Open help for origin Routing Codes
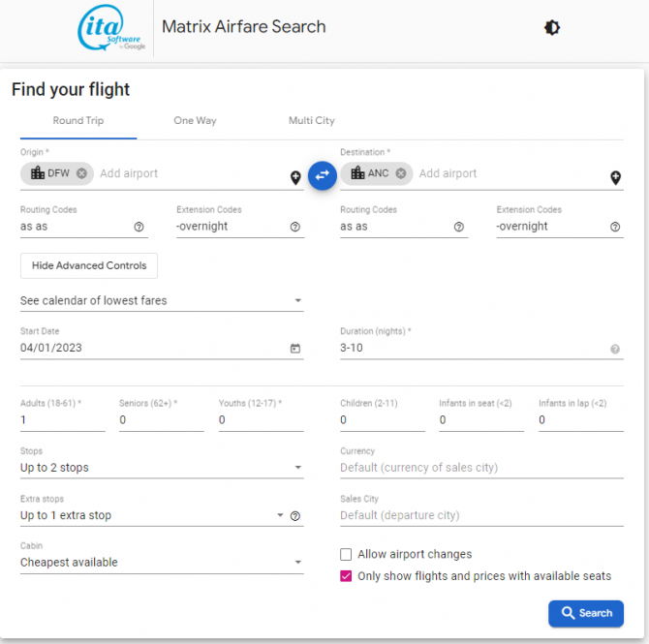This screenshot has width=649, height=644. [x=139, y=227]
